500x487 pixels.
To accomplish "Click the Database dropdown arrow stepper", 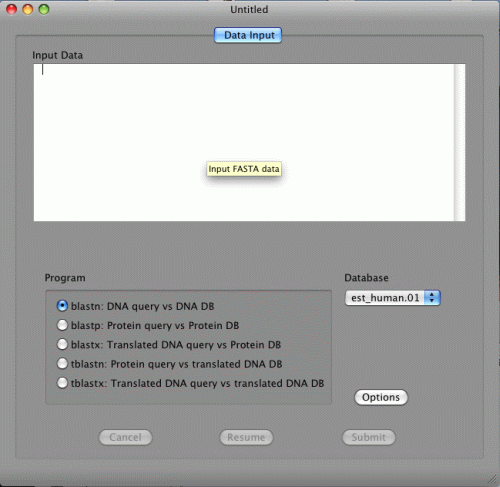I will (x=432, y=298).
